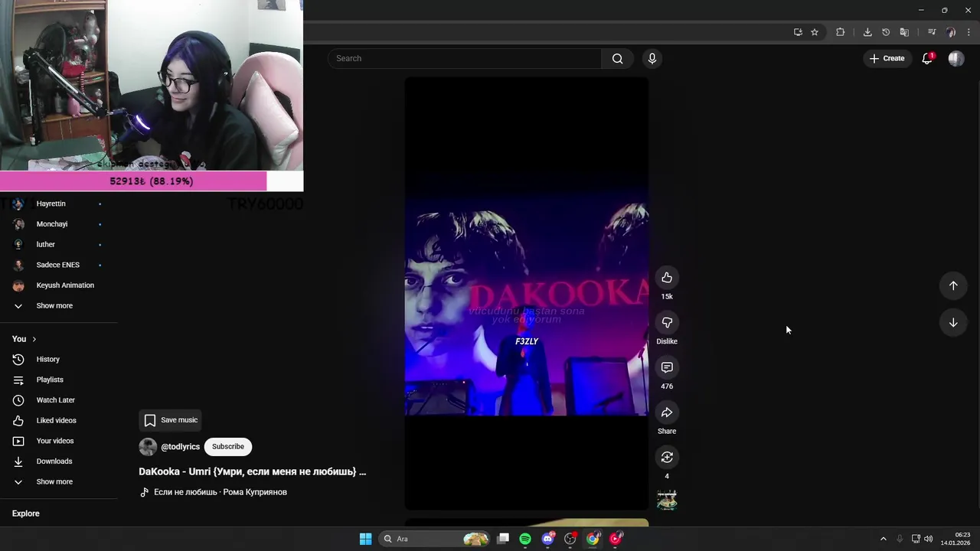Image resolution: width=980 pixels, height=551 pixels.
Task: Open Spotify from the taskbar
Action: tap(525, 539)
